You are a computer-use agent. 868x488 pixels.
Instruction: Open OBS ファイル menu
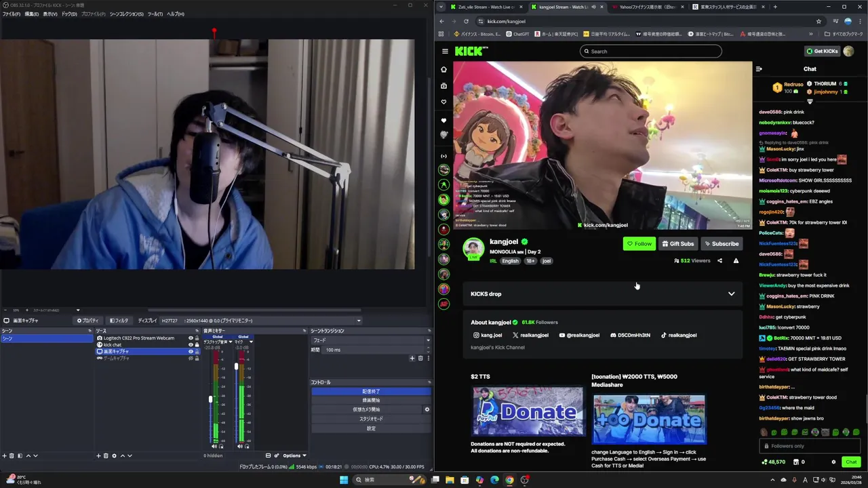(x=11, y=14)
